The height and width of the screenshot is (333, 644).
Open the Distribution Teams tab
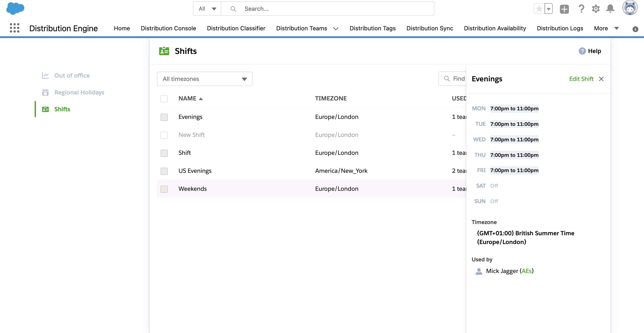point(302,28)
